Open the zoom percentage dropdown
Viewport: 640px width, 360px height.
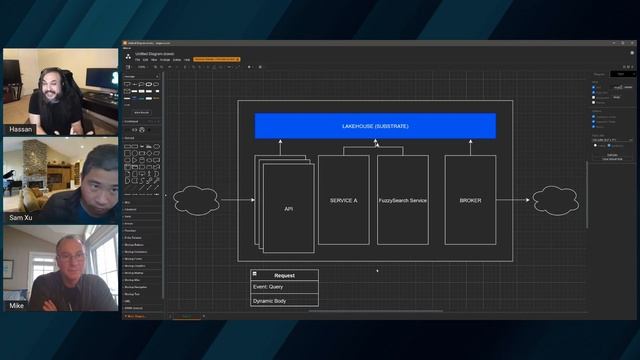[x=143, y=67]
